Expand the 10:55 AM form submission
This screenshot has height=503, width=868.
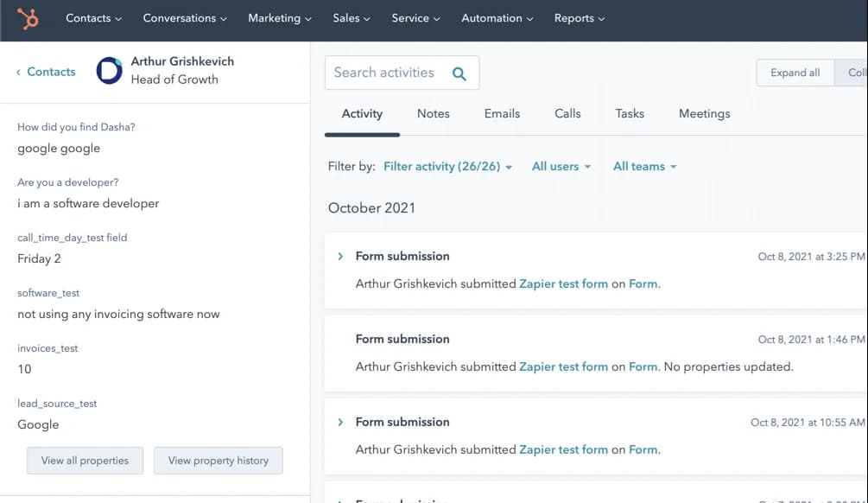[340, 422]
